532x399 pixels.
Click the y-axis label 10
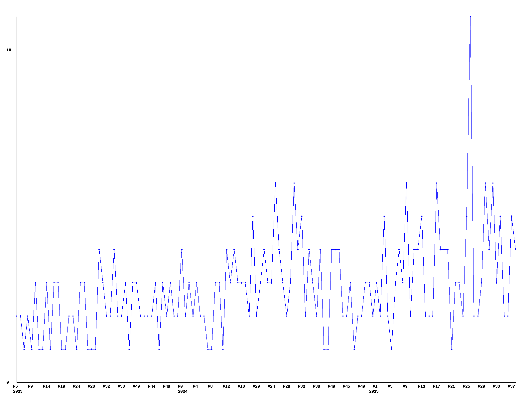pyautogui.click(x=9, y=50)
